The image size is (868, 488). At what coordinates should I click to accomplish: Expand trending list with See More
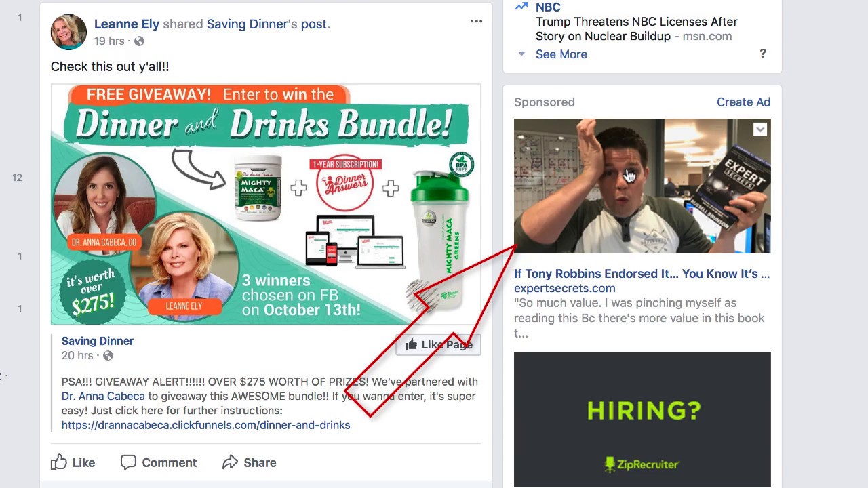coord(561,54)
